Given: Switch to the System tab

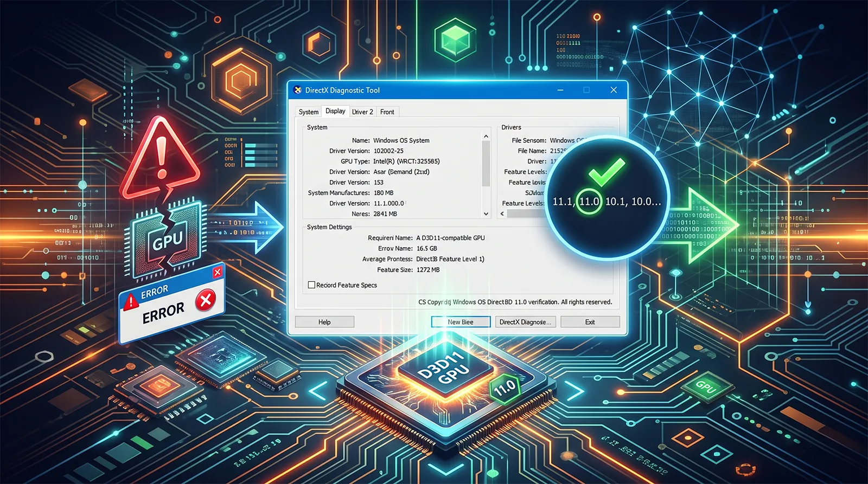Looking at the screenshot, I should click(309, 112).
